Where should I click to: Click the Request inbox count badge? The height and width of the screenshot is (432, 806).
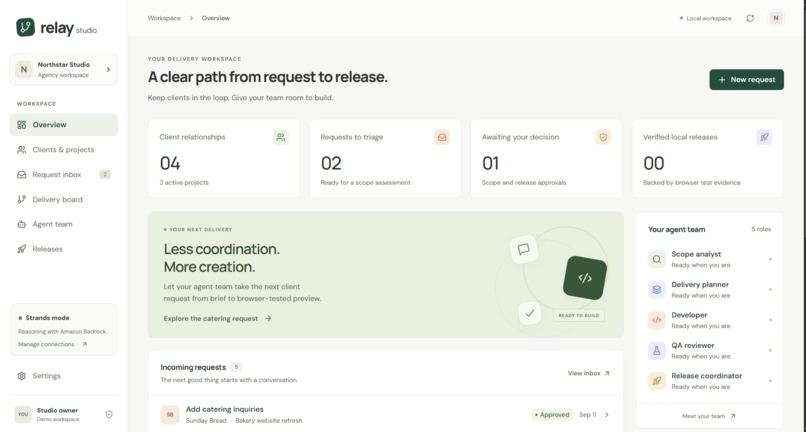(x=105, y=175)
